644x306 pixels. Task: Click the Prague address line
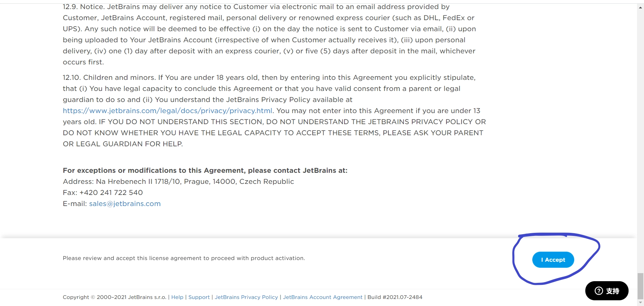click(x=178, y=182)
